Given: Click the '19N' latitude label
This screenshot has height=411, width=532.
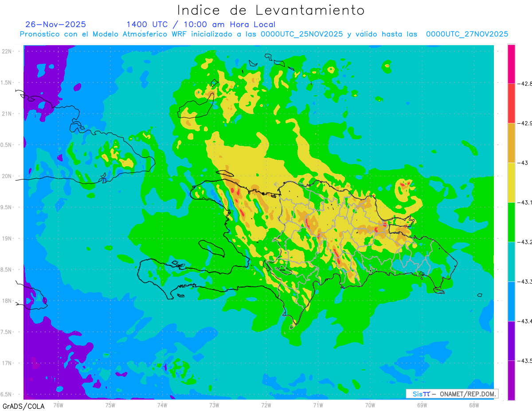Looking at the screenshot, I should pos(8,238).
